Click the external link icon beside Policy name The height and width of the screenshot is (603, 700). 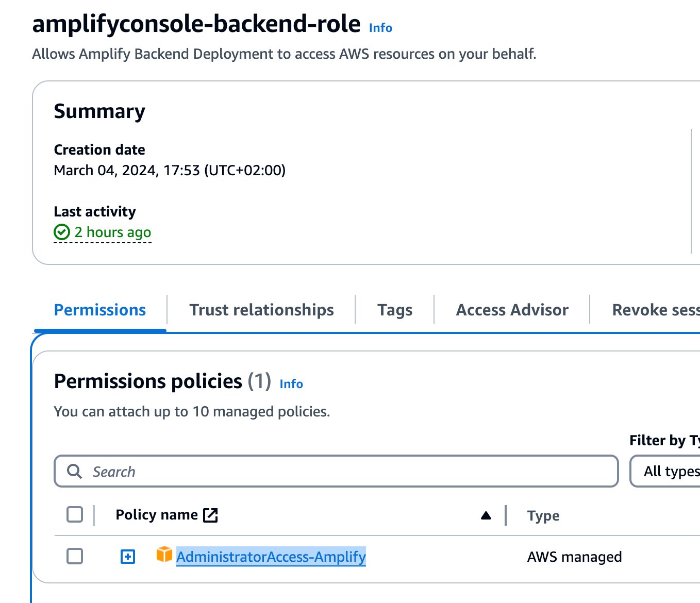pos(211,515)
